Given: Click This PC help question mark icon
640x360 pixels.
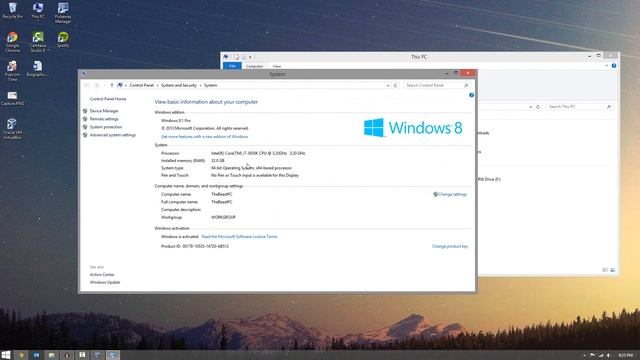Looking at the screenshot, I should pyautogui.click(x=614, y=66).
